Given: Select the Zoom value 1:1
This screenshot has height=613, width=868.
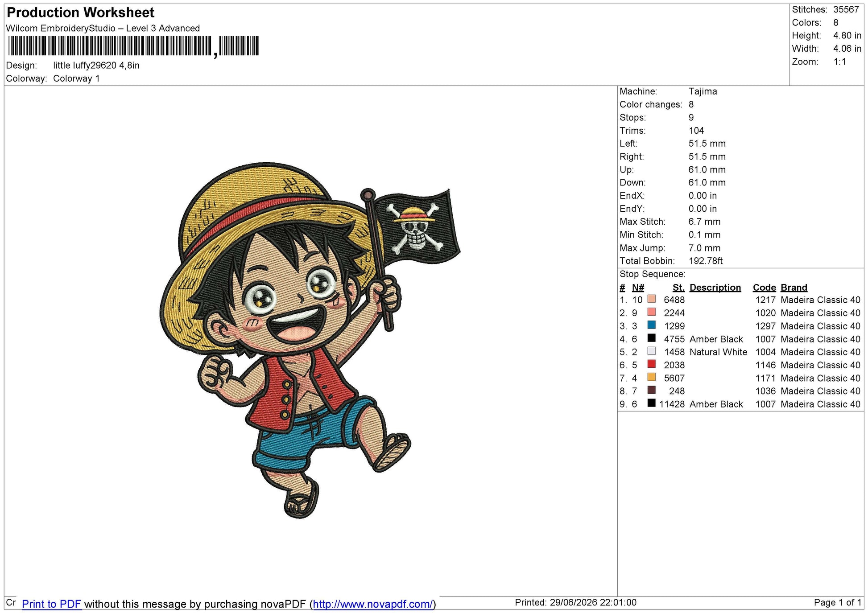Looking at the screenshot, I should point(840,62).
